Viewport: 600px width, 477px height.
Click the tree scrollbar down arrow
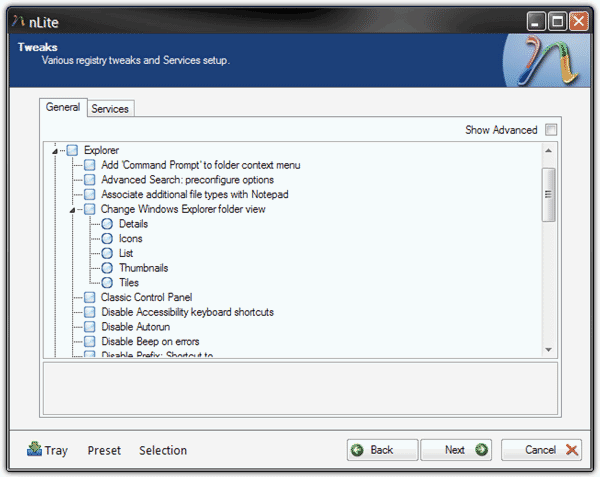548,349
